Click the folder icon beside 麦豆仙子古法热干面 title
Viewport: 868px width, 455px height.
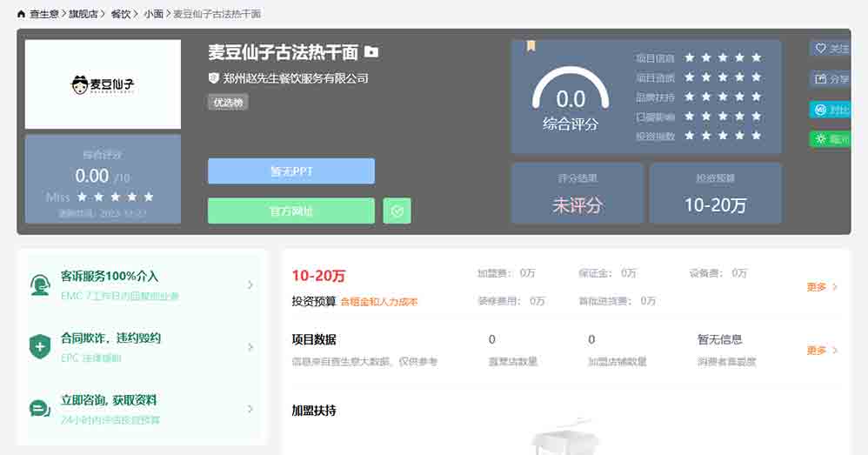click(x=371, y=52)
